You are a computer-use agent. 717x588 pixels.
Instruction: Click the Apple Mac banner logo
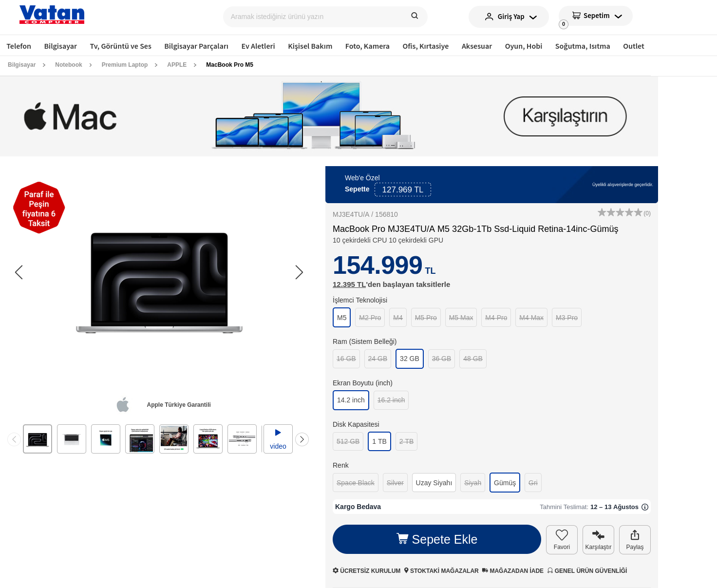(x=71, y=116)
